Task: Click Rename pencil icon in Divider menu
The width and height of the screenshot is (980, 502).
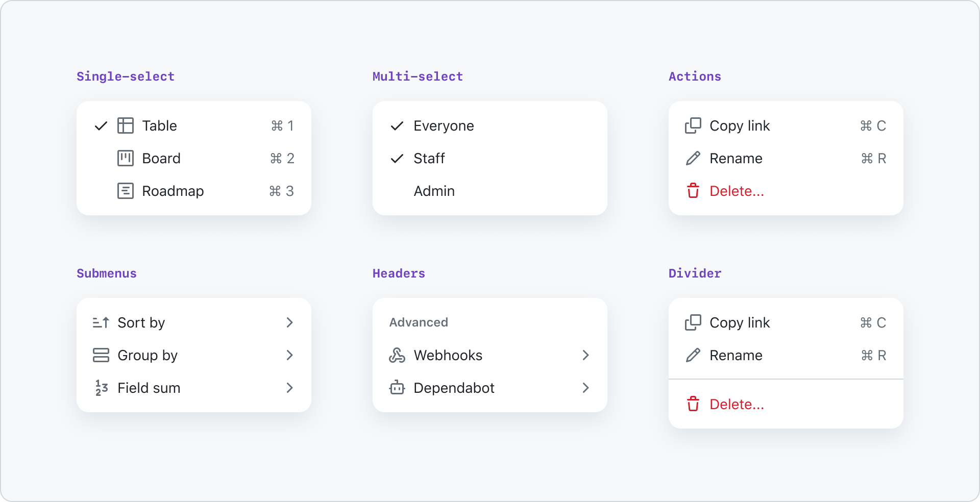Action: (693, 355)
